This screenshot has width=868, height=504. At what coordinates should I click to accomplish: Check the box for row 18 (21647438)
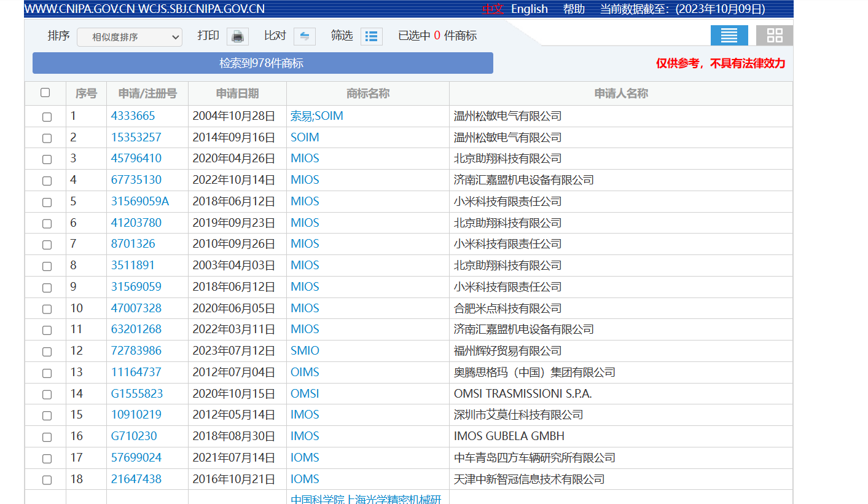47,480
